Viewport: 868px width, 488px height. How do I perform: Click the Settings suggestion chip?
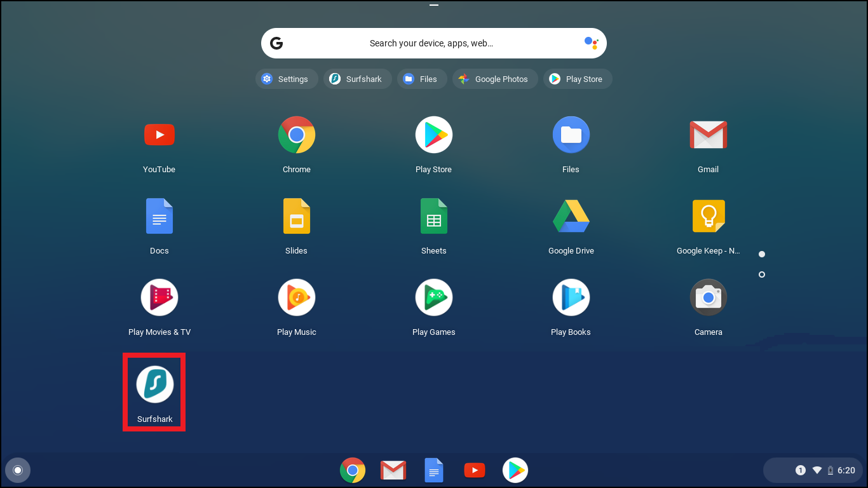point(287,79)
